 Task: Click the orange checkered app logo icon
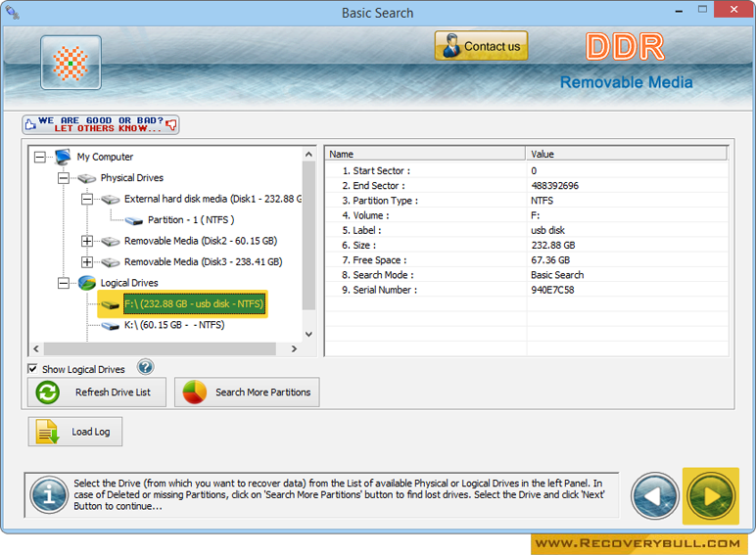pyautogui.click(x=71, y=63)
